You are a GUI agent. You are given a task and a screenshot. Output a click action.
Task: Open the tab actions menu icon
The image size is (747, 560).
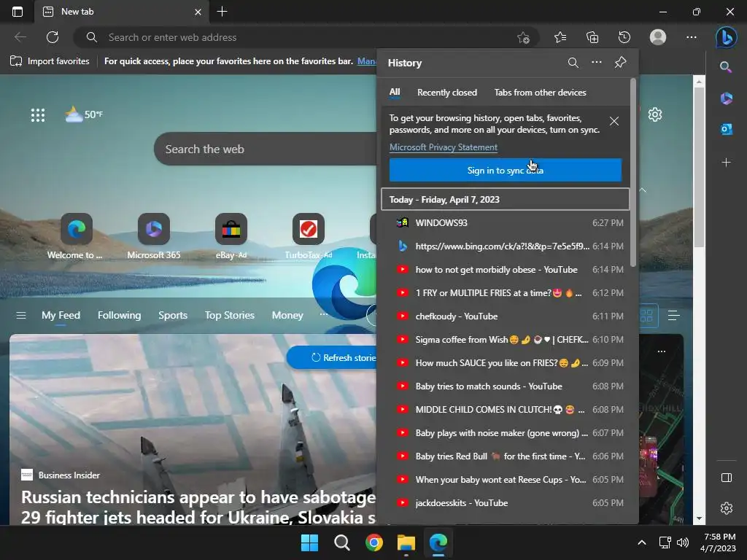[x=18, y=12]
